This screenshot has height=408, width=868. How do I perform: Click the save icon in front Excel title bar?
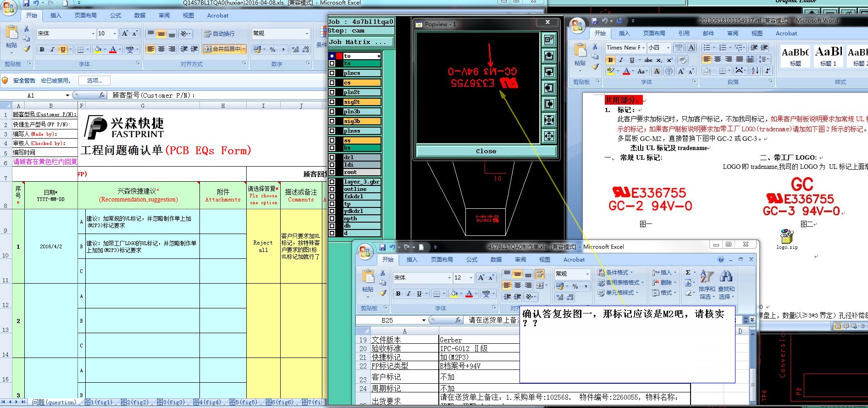point(382,247)
